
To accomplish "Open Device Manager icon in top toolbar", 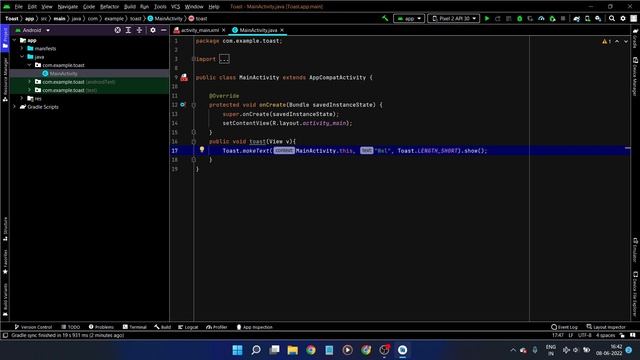I will [x=587, y=18].
